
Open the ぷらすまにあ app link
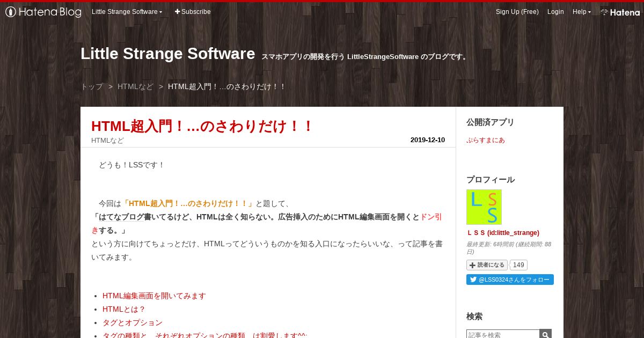click(x=486, y=140)
